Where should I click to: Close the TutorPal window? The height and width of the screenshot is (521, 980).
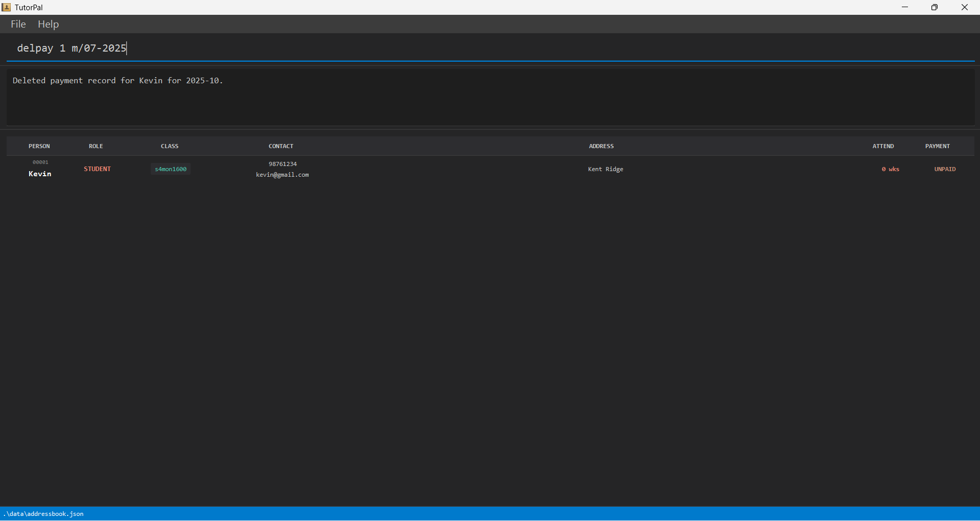tap(965, 7)
